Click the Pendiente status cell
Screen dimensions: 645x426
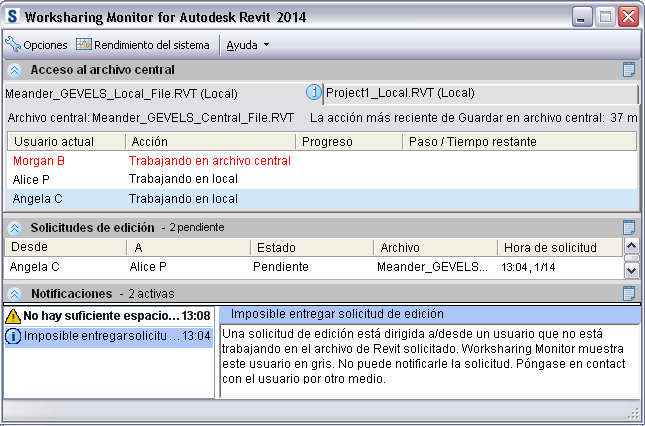[x=281, y=267]
